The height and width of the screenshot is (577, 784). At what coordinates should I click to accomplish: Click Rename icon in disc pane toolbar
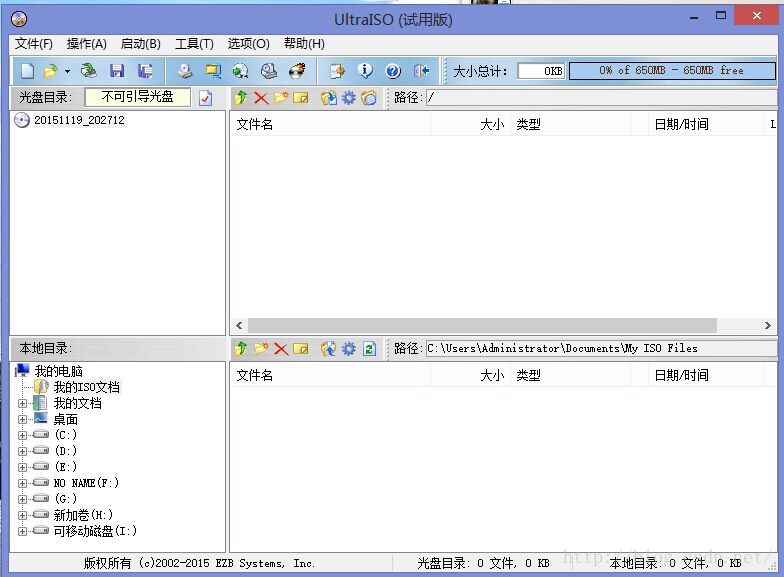pyautogui.click(x=300, y=98)
